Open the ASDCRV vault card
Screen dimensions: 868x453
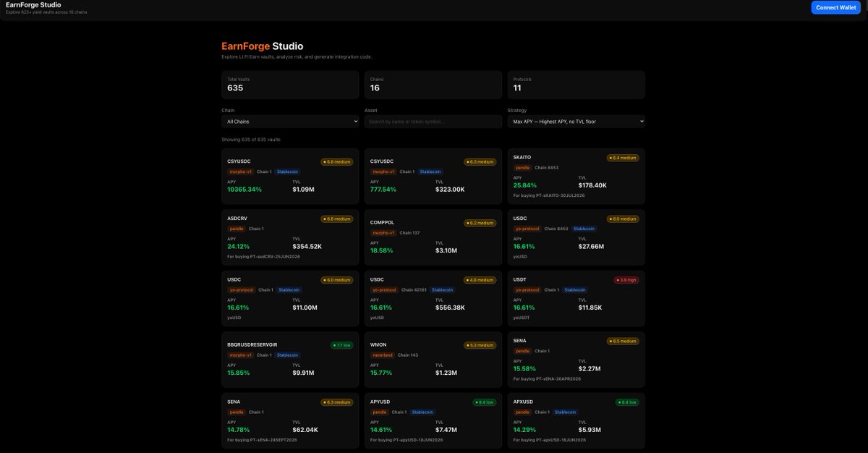point(290,237)
